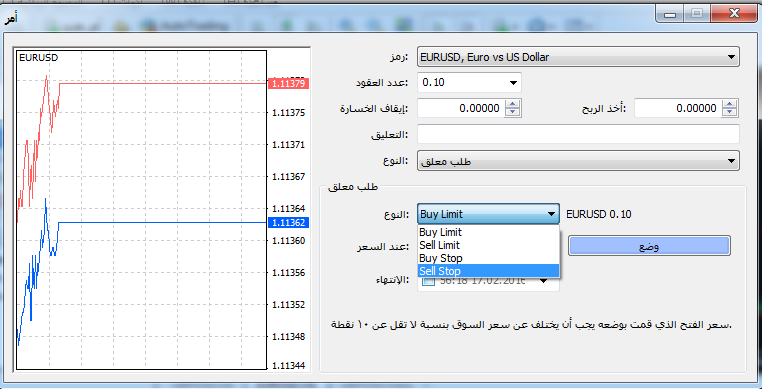Click the blue 1.11362 bid price label
Image resolution: width=762 pixels, height=389 pixels.
pyautogui.click(x=289, y=223)
